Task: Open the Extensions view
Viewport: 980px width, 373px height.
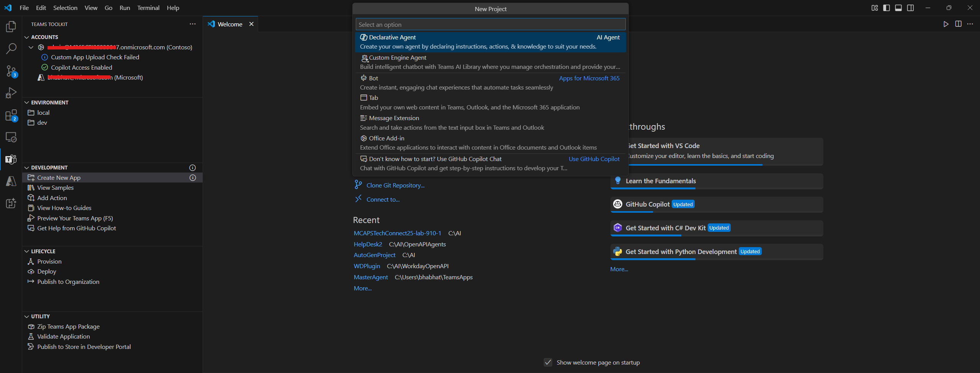Action: (x=11, y=115)
